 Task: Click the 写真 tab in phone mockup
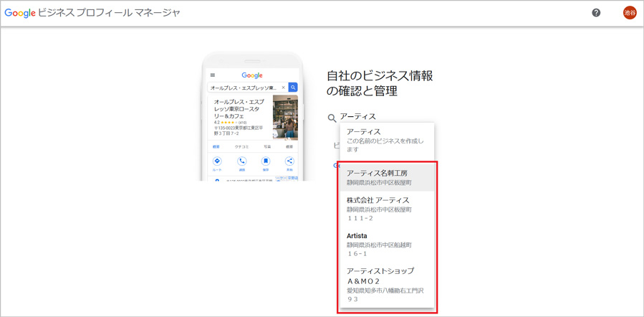[x=267, y=147]
